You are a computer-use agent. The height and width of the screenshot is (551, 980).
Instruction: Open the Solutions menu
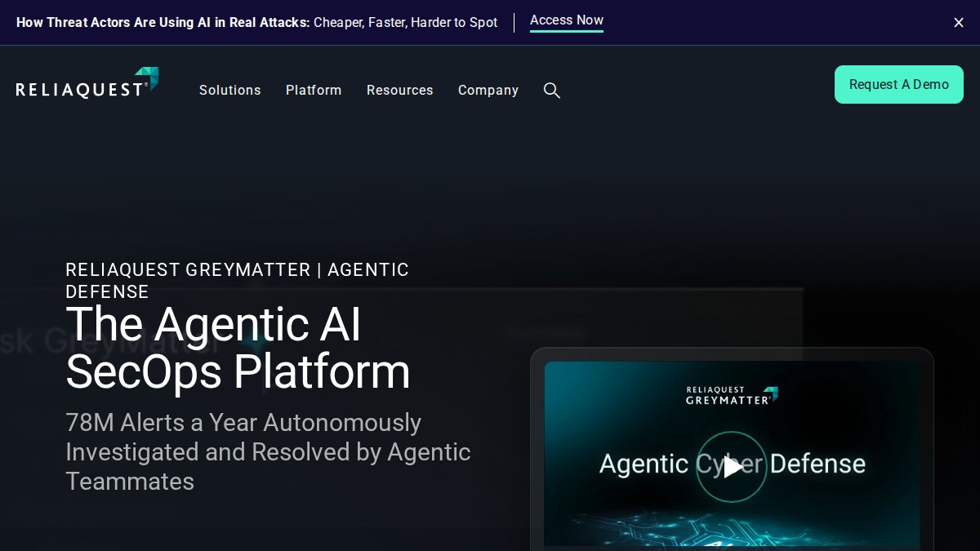click(230, 91)
